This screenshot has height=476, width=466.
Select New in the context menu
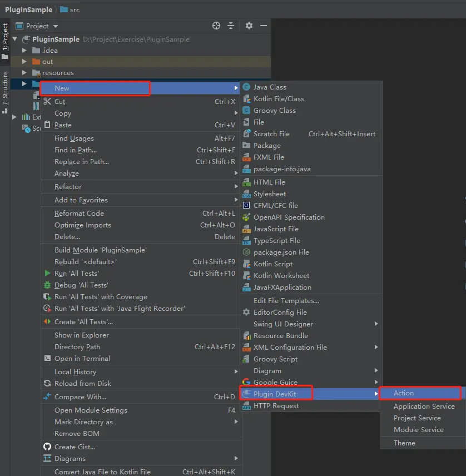[x=141, y=88]
